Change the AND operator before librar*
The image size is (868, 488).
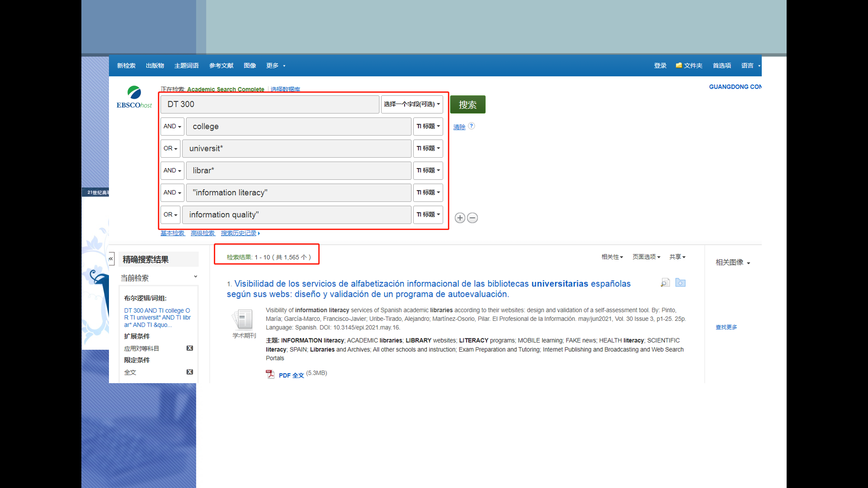coord(172,171)
